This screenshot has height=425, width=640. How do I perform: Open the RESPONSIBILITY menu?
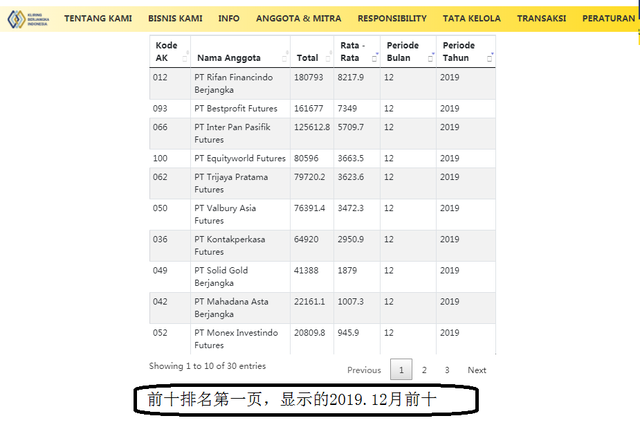[x=392, y=18]
